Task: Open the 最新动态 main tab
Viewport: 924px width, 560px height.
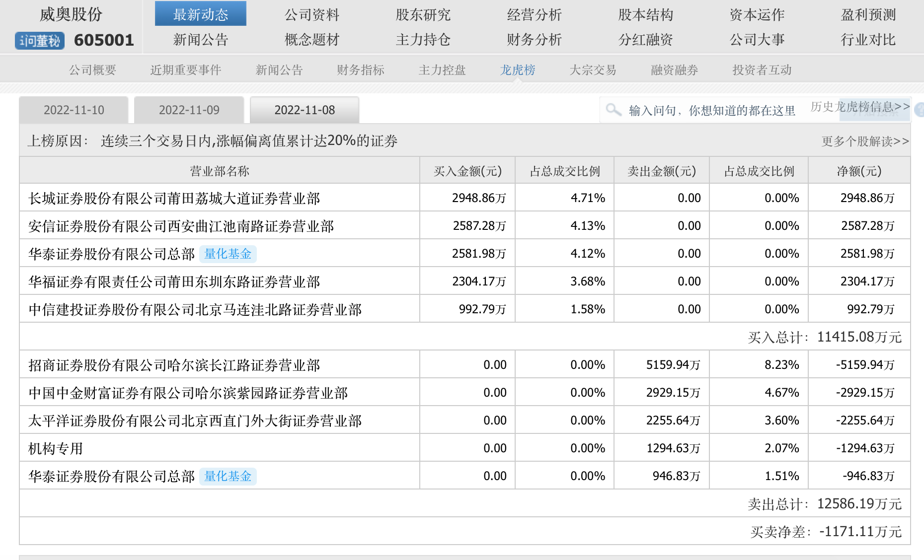Action: 201,14
